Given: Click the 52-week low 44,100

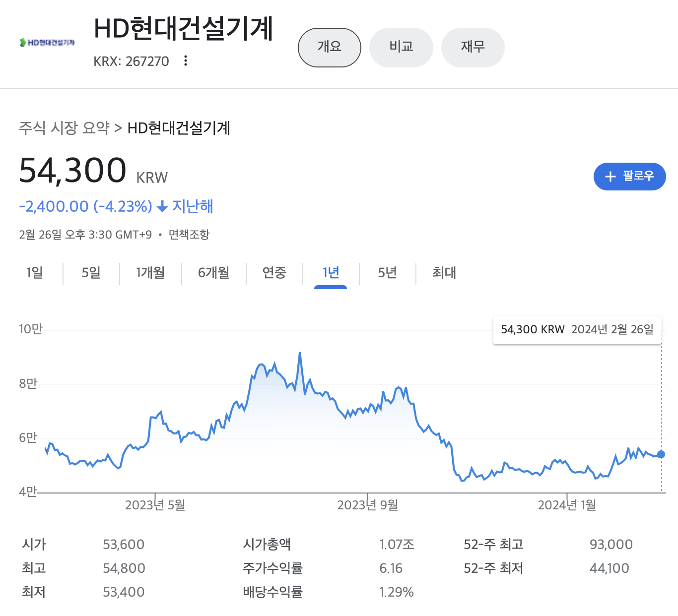Looking at the screenshot, I should (610, 568).
